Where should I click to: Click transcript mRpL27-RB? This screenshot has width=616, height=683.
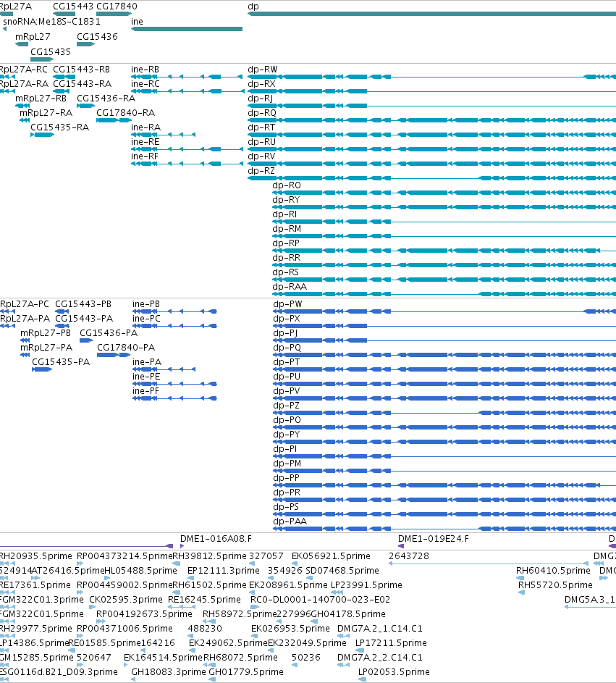tap(22, 106)
